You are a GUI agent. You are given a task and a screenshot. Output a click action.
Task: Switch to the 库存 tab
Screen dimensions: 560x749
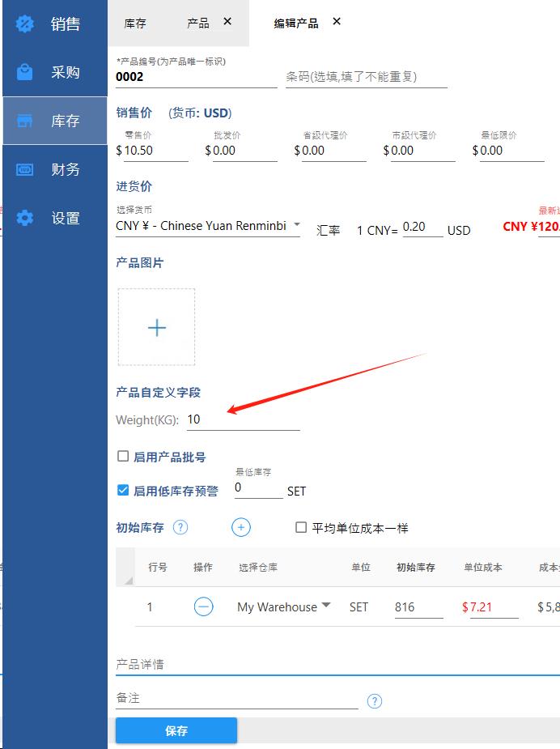135,23
